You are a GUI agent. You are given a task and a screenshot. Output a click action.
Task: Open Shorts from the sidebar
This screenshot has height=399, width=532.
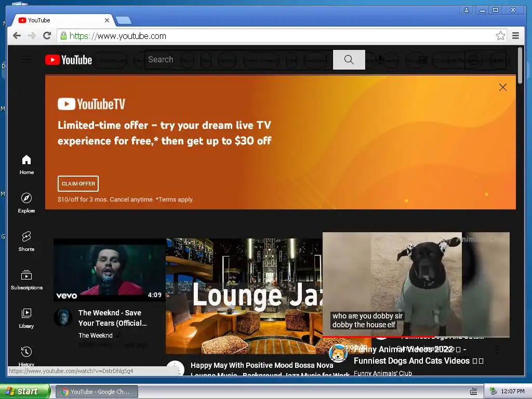click(26, 242)
